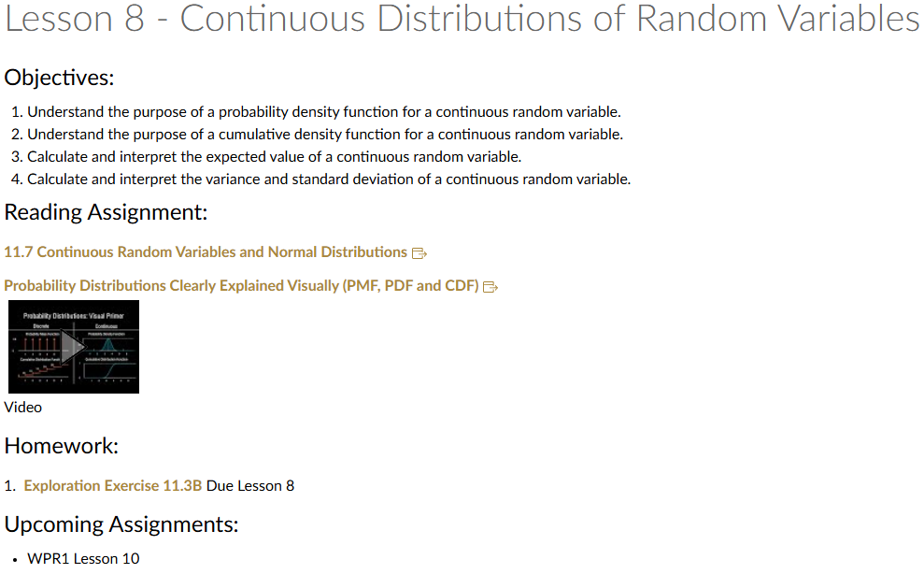Click objective 2 about cumulative density function
The height and width of the screenshot is (574, 924).
click(324, 135)
